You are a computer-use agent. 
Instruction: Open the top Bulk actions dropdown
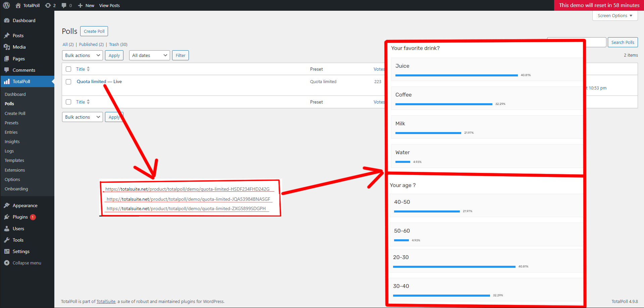click(x=82, y=55)
